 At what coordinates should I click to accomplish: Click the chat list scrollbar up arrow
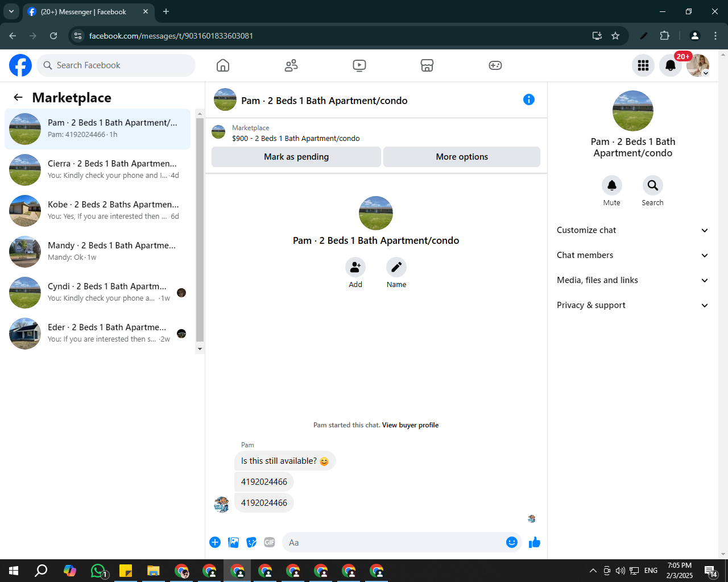click(x=200, y=114)
